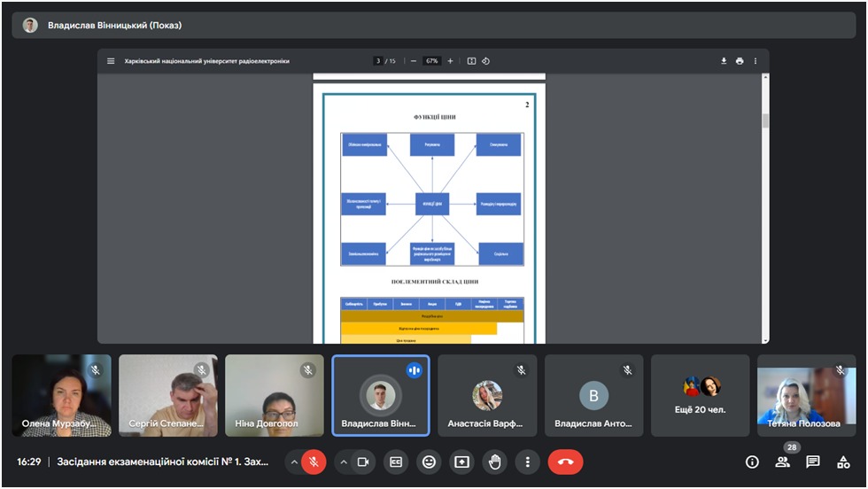The height and width of the screenshot is (489, 868).
Task: Show the participants list
Action: 782,462
